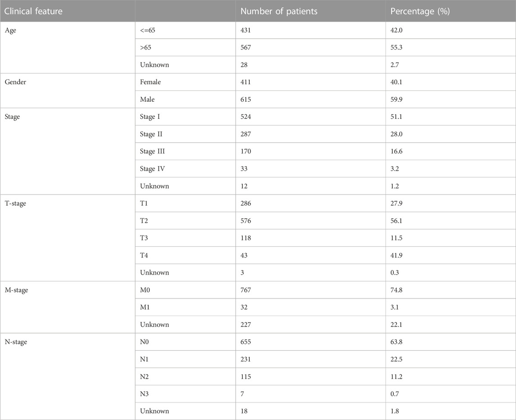Click the value 227 under M-stage
Image resolution: width=516 pixels, height=420 pixels.
point(246,325)
